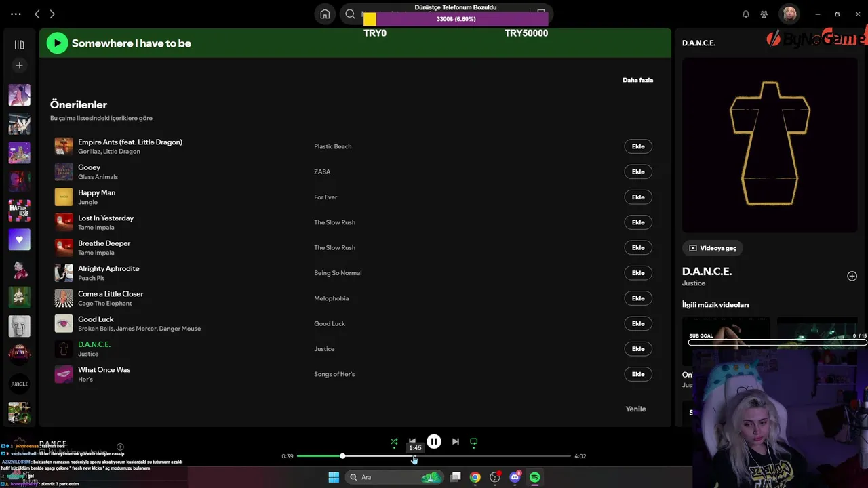This screenshot has height=488, width=868.
Task: Go to previous track
Action: click(412, 441)
